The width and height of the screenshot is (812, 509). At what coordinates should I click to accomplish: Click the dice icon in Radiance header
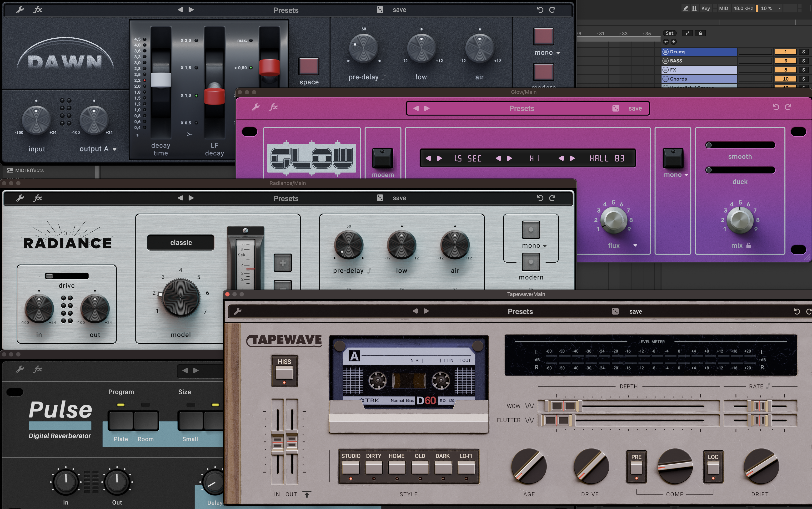[x=380, y=198]
